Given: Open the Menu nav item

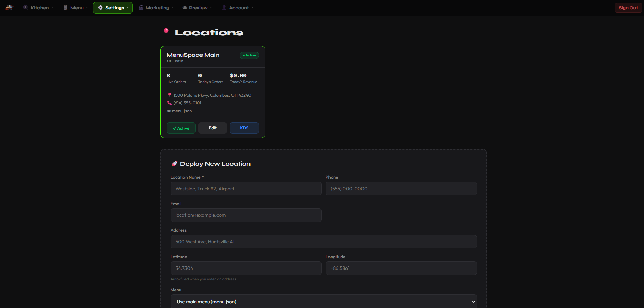Looking at the screenshot, I should [x=76, y=8].
